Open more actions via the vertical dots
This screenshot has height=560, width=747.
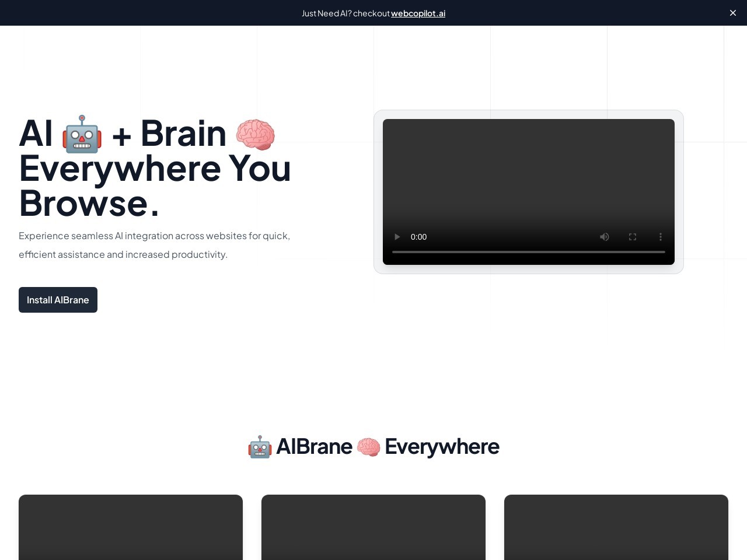tap(661, 237)
